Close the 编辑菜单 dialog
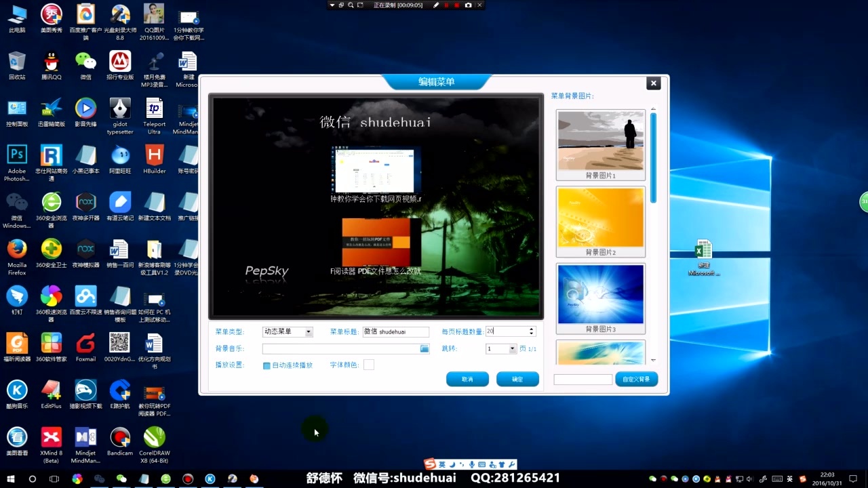The image size is (868, 488). pyautogui.click(x=654, y=83)
